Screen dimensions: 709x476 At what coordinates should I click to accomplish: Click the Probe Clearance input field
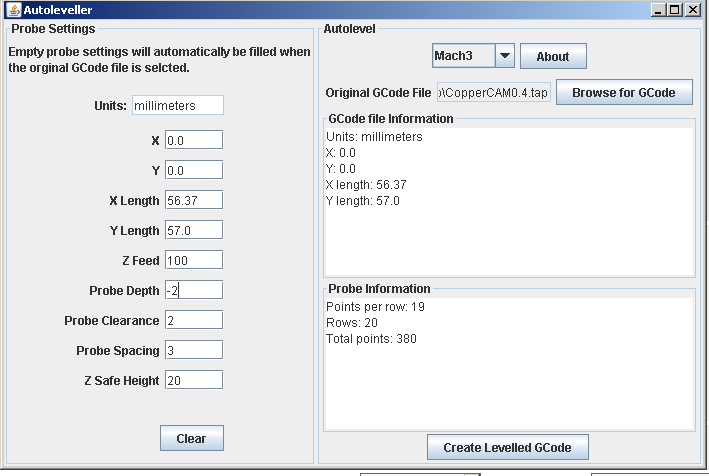[194, 320]
